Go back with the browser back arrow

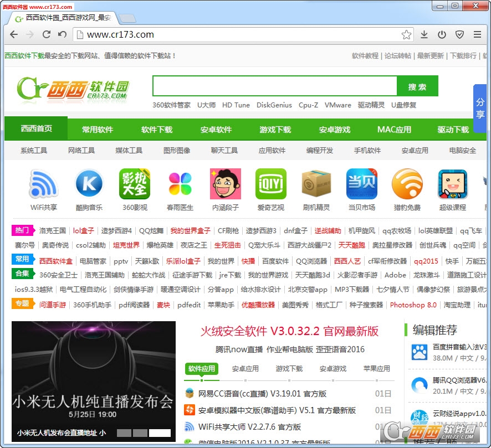tap(14, 34)
